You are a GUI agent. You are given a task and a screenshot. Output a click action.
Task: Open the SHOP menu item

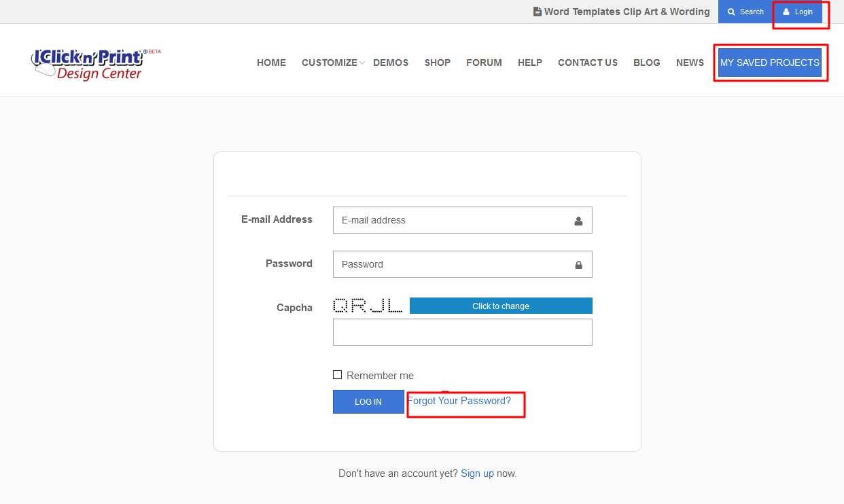tap(438, 62)
